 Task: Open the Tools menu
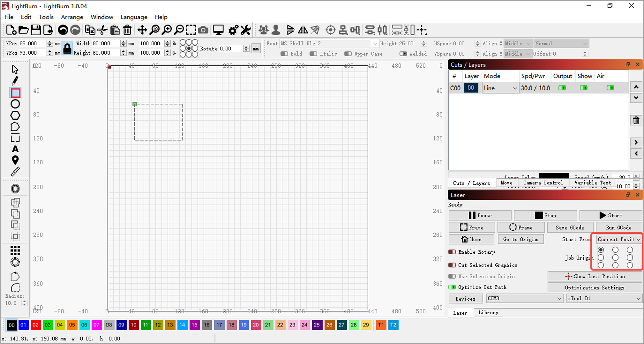46,17
